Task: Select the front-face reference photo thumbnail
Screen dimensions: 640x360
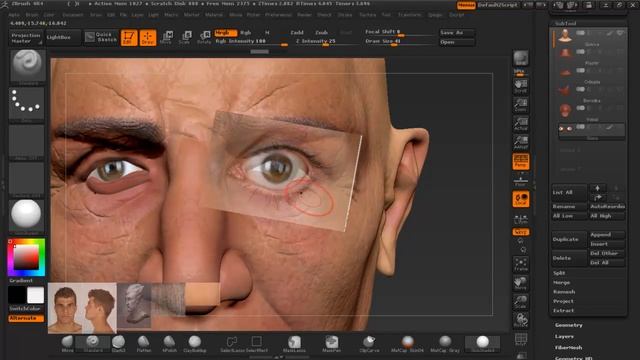Action: pos(65,308)
